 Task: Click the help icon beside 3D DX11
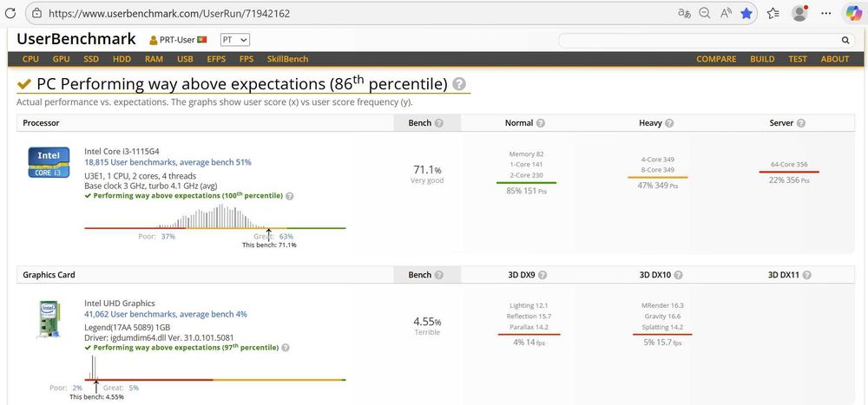807,275
